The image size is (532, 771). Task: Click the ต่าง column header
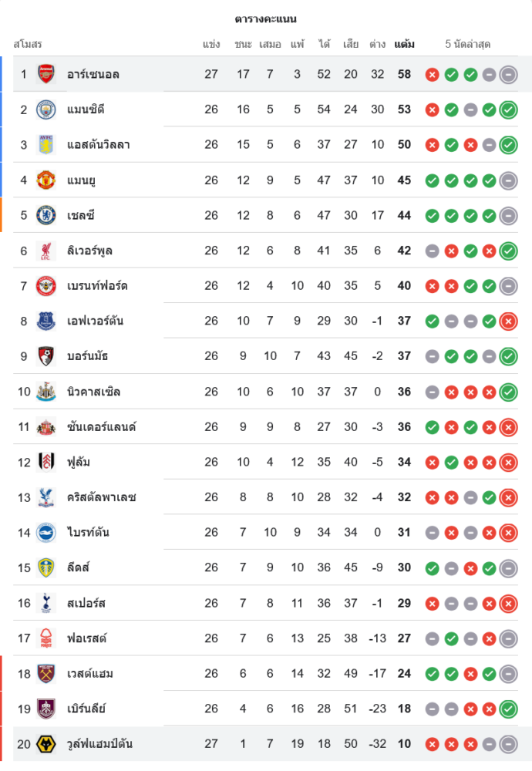coord(377,44)
